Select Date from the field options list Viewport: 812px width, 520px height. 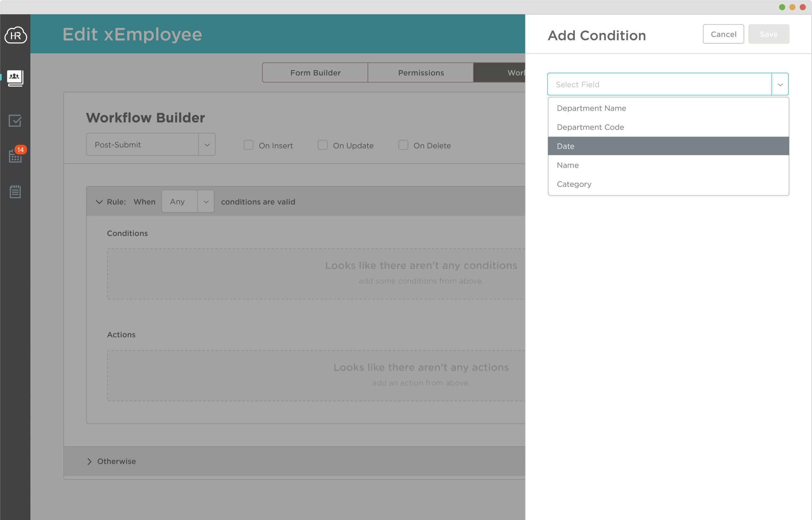click(x=667, y=146)
